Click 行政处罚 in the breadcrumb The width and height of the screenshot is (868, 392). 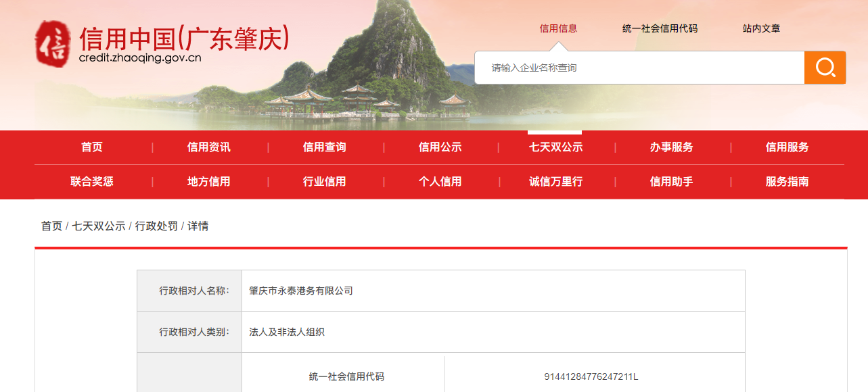156,226
